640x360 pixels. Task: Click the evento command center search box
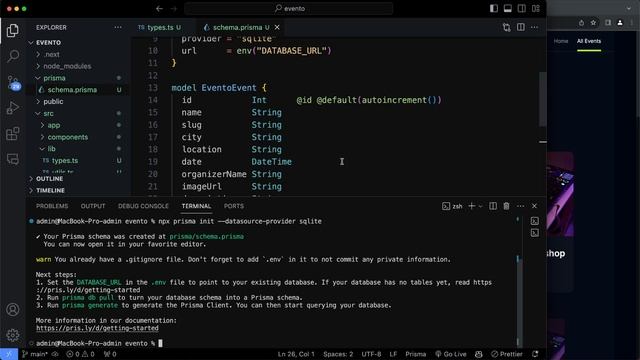(289, 8)
